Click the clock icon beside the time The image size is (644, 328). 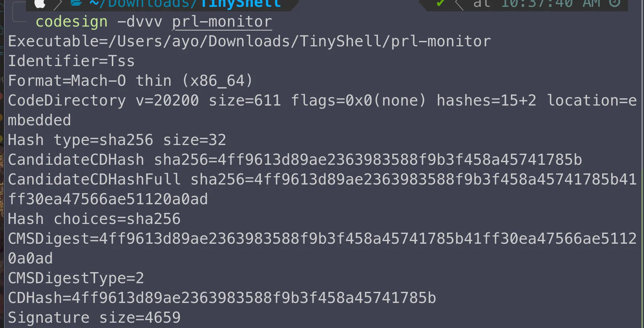(x=614, y=3)
